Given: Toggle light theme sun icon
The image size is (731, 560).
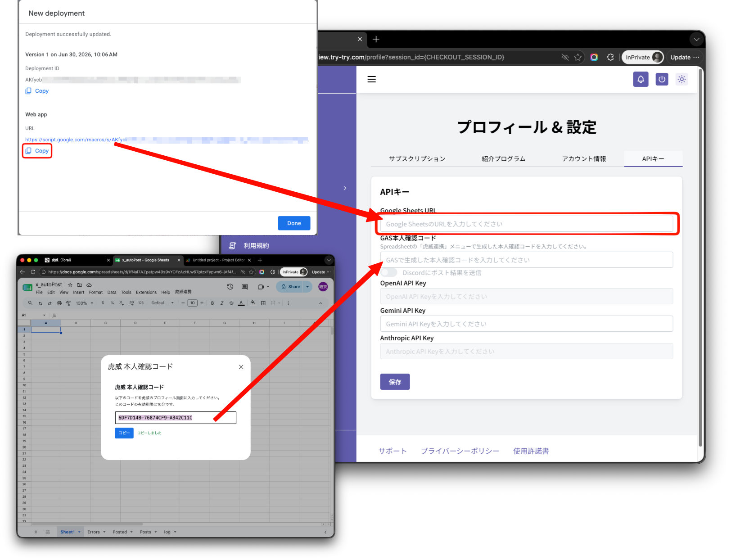Looking at the screenshot, I should (x=682, y=79).
